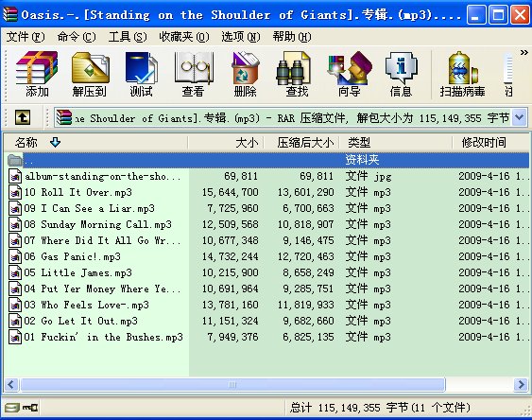Click size value 14,732,244
This screenshot has height=420, width=532.
(230, 256)
